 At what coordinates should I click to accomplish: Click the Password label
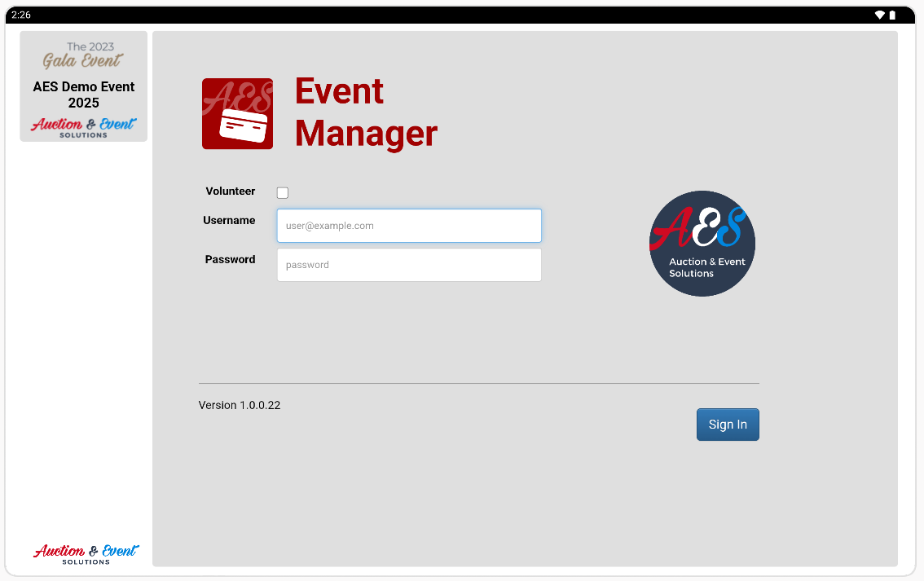click(230, 259)
